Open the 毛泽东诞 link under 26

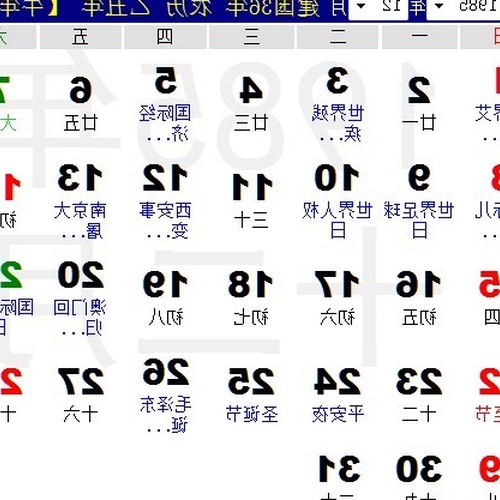[166, 414]
